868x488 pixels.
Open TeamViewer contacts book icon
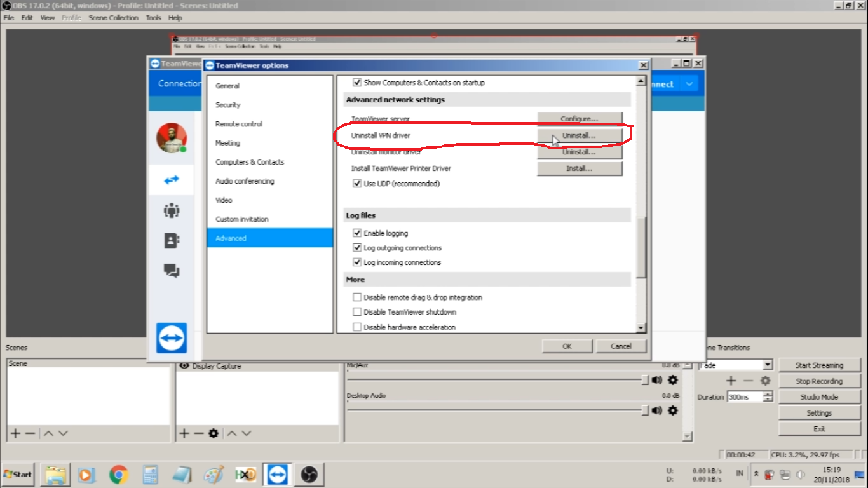coord(172,240)
